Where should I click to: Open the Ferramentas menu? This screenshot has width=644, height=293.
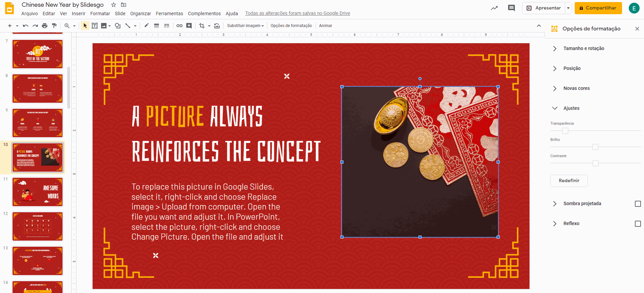tap(169, 14)
